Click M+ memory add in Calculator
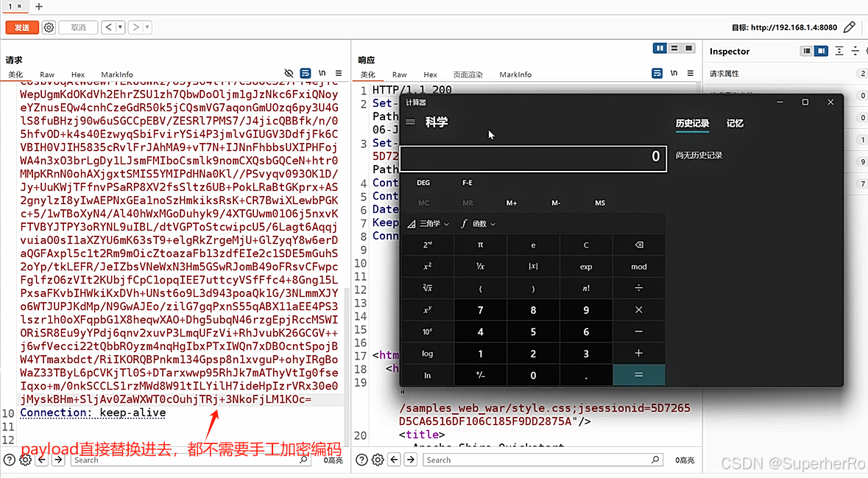Screen dimensions: 868x478 pyautogui.click(x=512, y=203)
